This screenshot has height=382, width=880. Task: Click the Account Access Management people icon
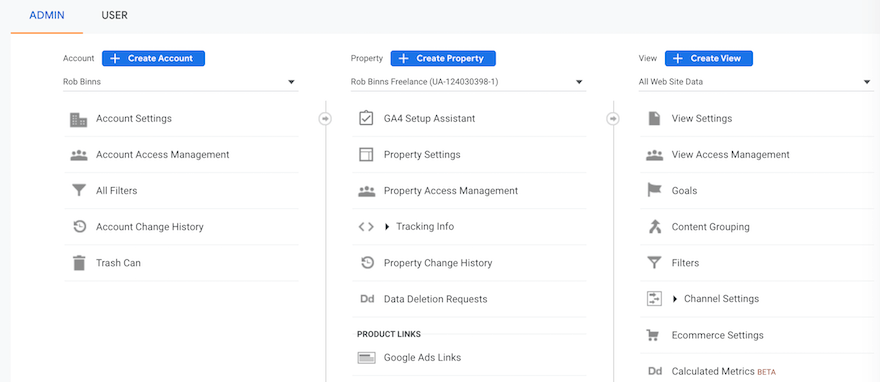pyautogui.click(x=79, y=155)
